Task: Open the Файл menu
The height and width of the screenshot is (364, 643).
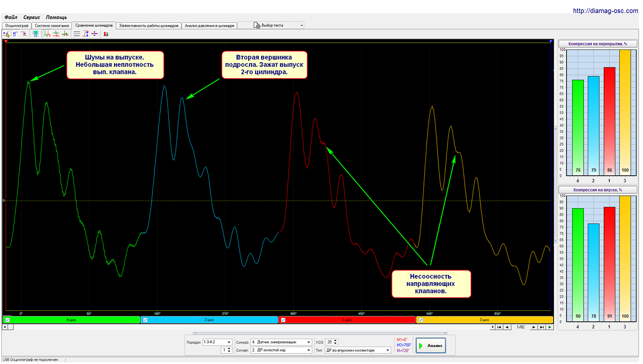Action: (11, 17)
